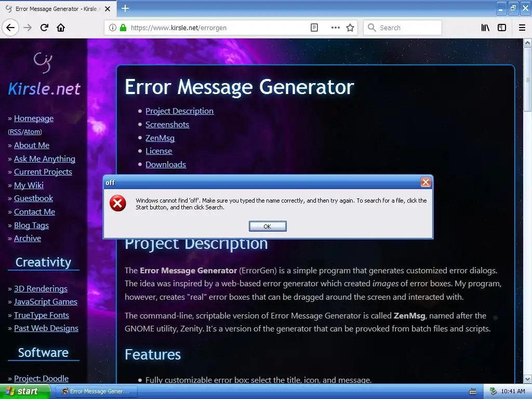Click the Software sidebar heading
This screenshot has height=399, width=532.
coord(43,353)
